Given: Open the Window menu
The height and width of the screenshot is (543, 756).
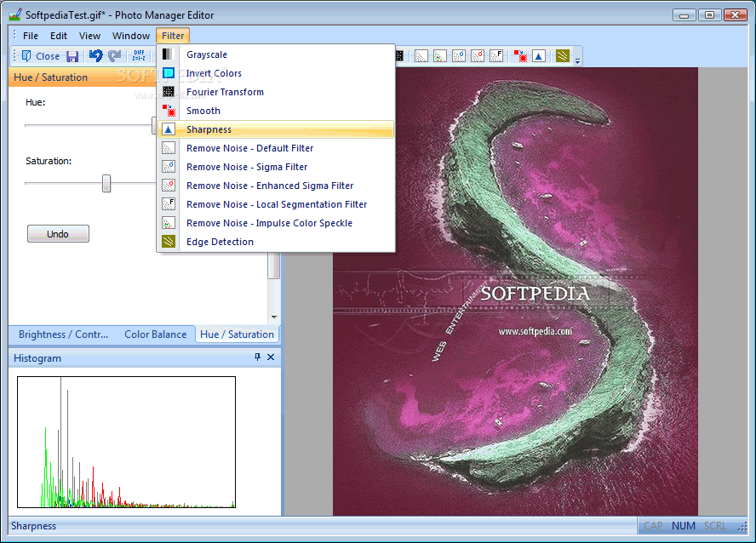Looking at the screenshot, I should coord(130,36).
